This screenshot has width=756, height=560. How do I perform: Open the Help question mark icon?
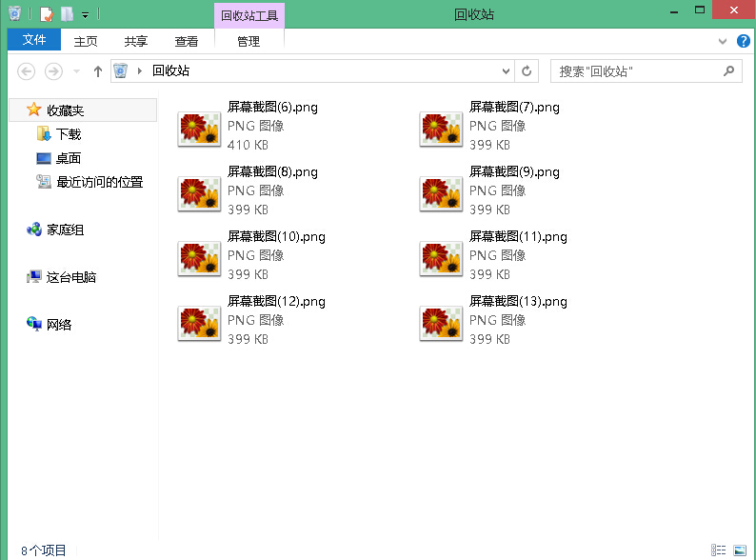tap(743, 42)
